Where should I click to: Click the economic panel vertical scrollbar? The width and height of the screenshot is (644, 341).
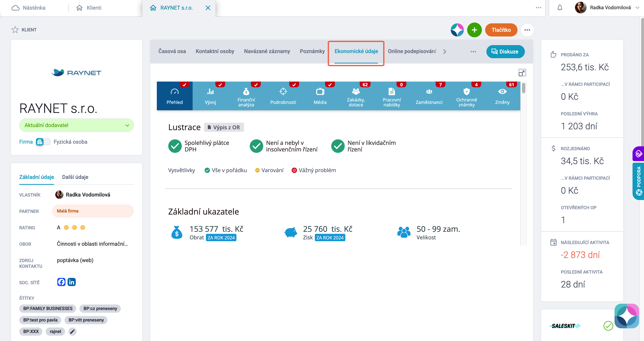(x=523, y=88)
